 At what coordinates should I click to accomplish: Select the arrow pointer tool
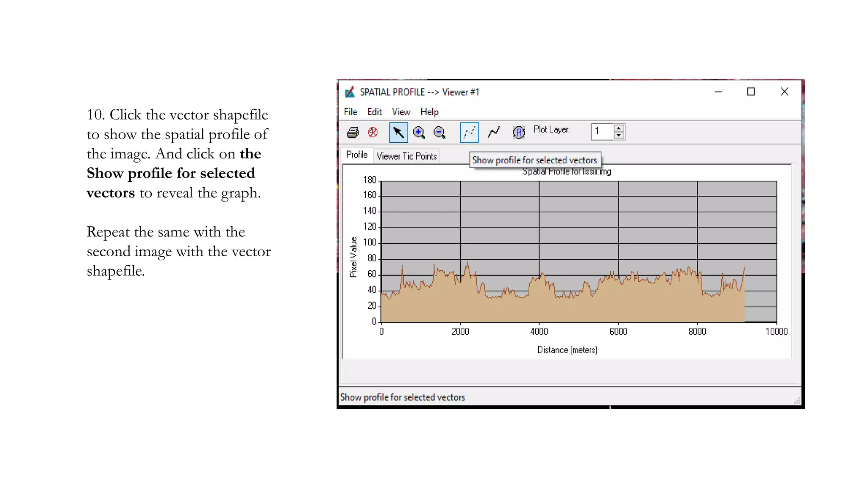click(398, 133)
